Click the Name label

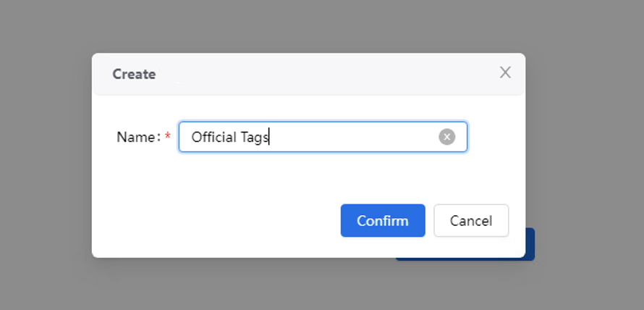(139, 137)
